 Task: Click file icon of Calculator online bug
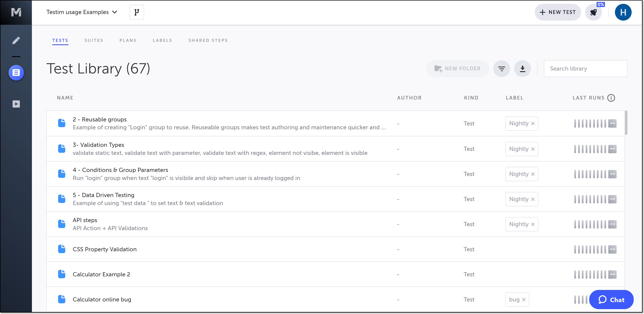[x=62, y=299]
